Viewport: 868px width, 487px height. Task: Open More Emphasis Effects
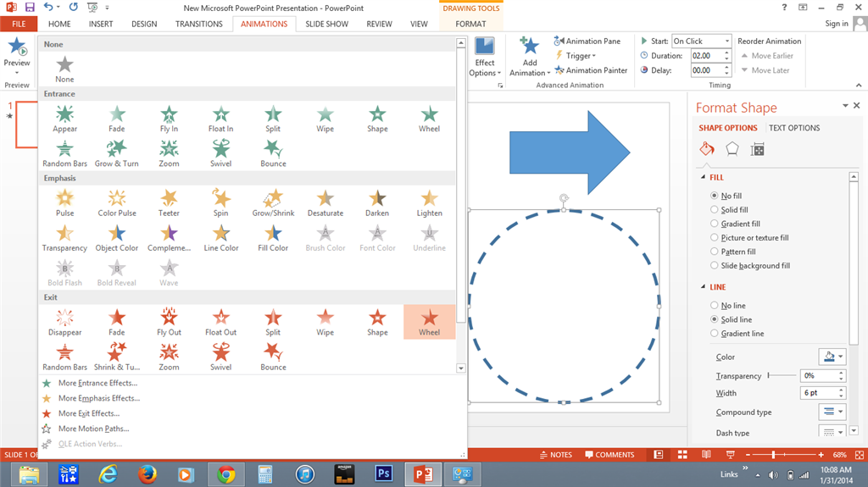tap(99, 398)
